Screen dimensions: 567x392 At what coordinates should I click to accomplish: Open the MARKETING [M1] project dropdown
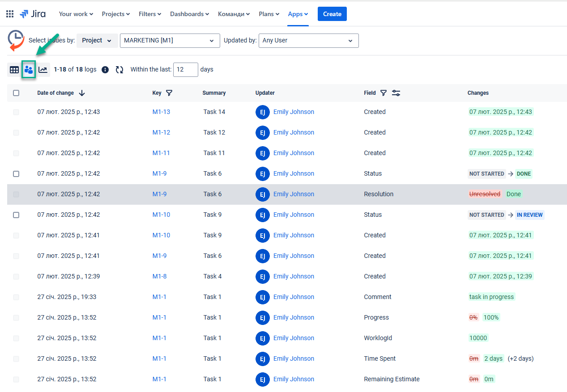(x=170, y=40)
